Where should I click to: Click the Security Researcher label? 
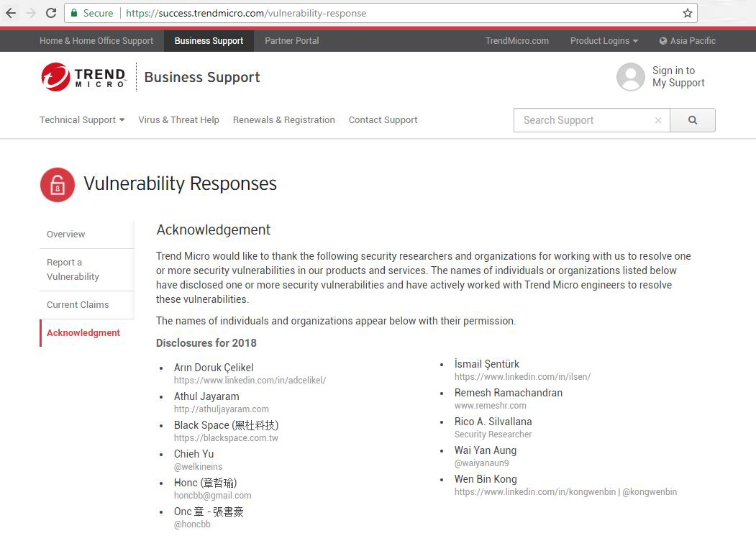click(x=493, y=435)
